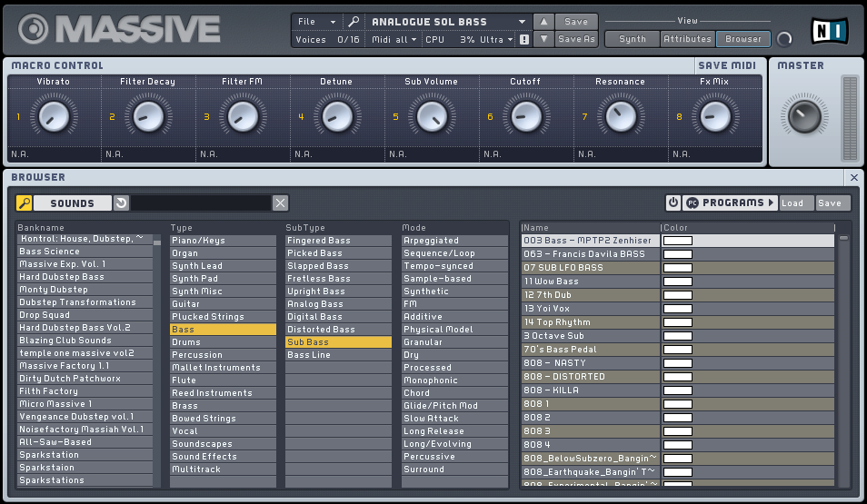Screen dimensions: 867x504
Task: Toggle the Programs power button
Action: (673, 203)
